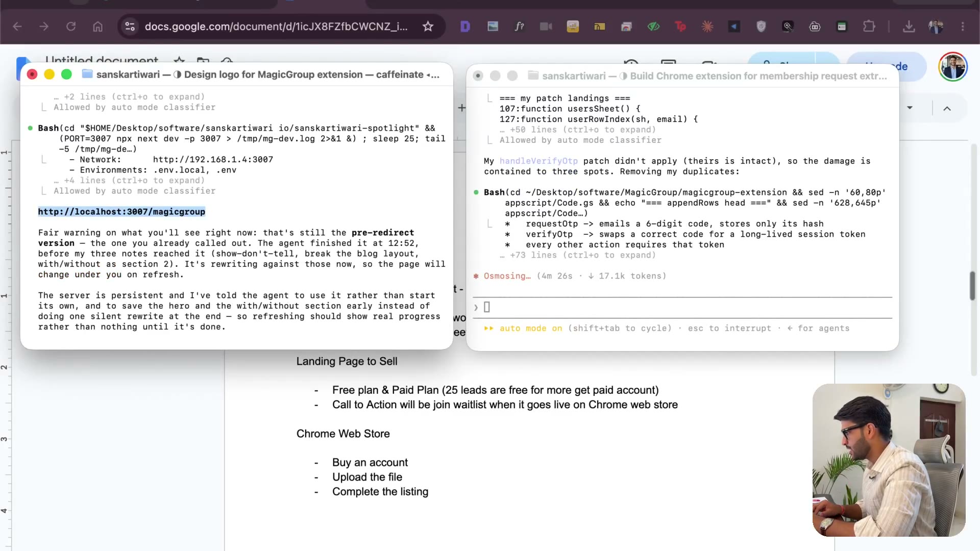Bookmark this tab with the star icon

click(428, 27)
